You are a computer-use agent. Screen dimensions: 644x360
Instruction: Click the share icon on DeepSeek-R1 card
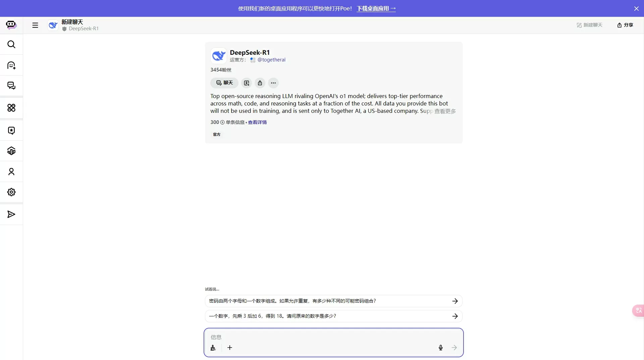pyautogui.click(x=260, y=83)
